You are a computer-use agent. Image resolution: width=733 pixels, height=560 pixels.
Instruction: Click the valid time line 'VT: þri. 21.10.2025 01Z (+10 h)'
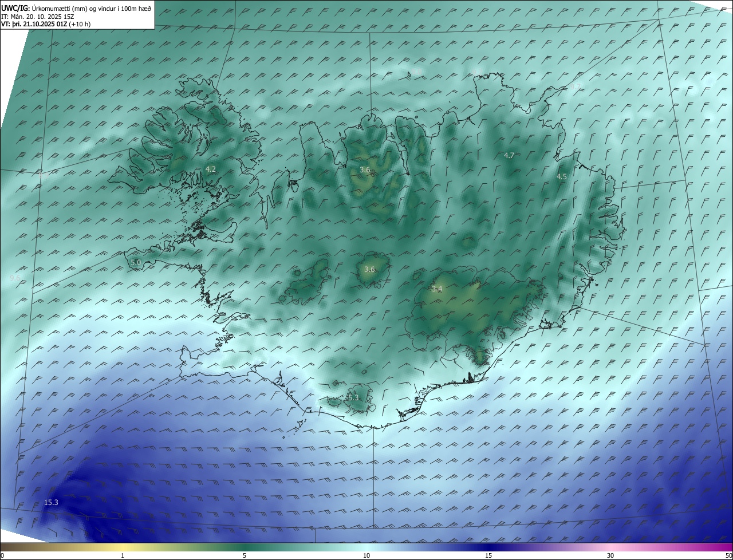pyautogui.click(x=46, y=24)
